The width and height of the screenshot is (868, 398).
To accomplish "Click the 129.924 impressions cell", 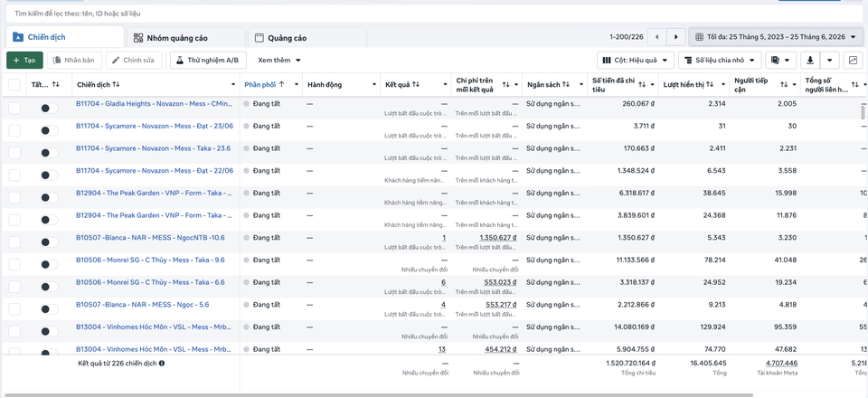I will tap(713, 327).
